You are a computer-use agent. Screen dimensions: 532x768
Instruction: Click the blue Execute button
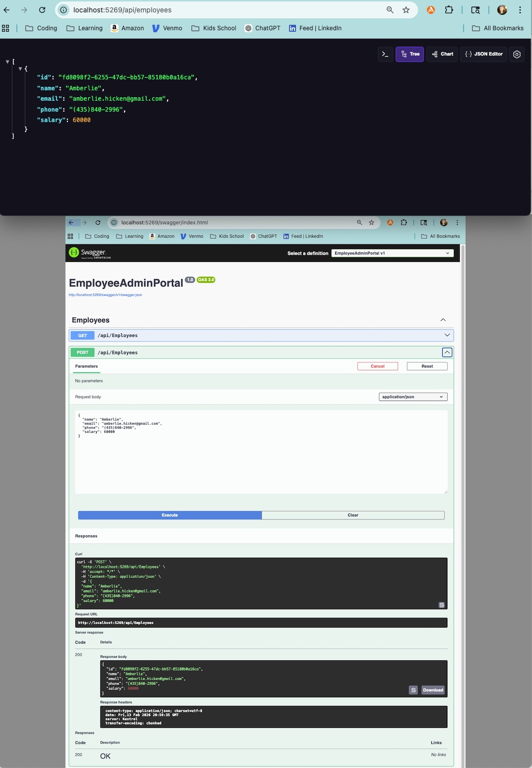(170, 515)
